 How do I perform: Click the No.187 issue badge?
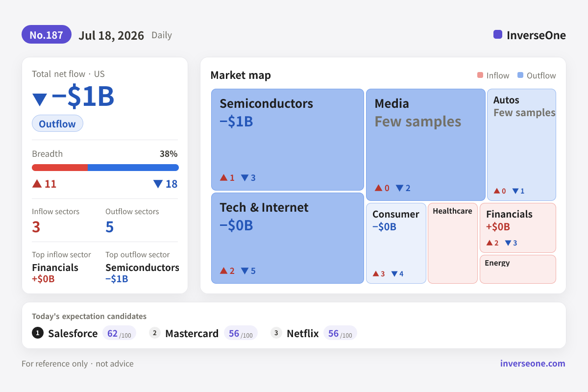[x=47, y=35]
